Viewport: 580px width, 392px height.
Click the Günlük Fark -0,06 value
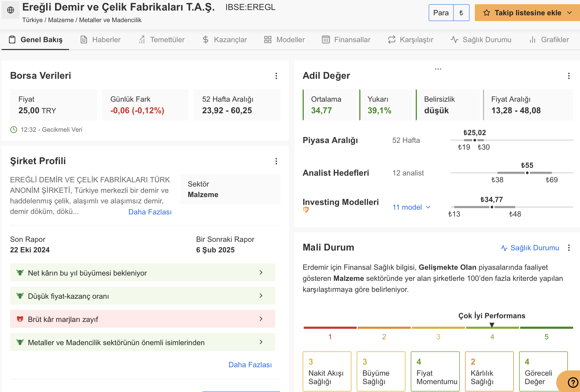click(x=137, y=110)
